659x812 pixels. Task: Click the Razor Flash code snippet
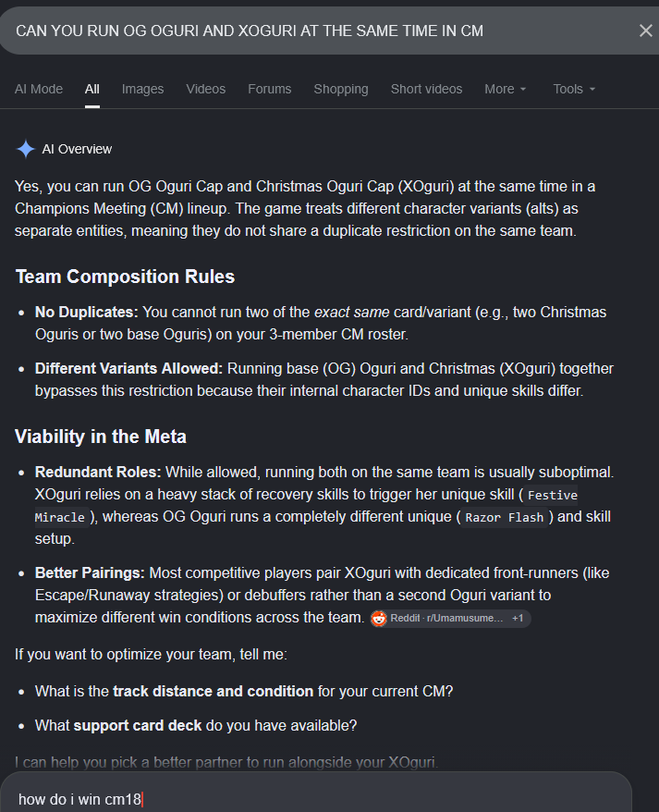tap(505, 517)
